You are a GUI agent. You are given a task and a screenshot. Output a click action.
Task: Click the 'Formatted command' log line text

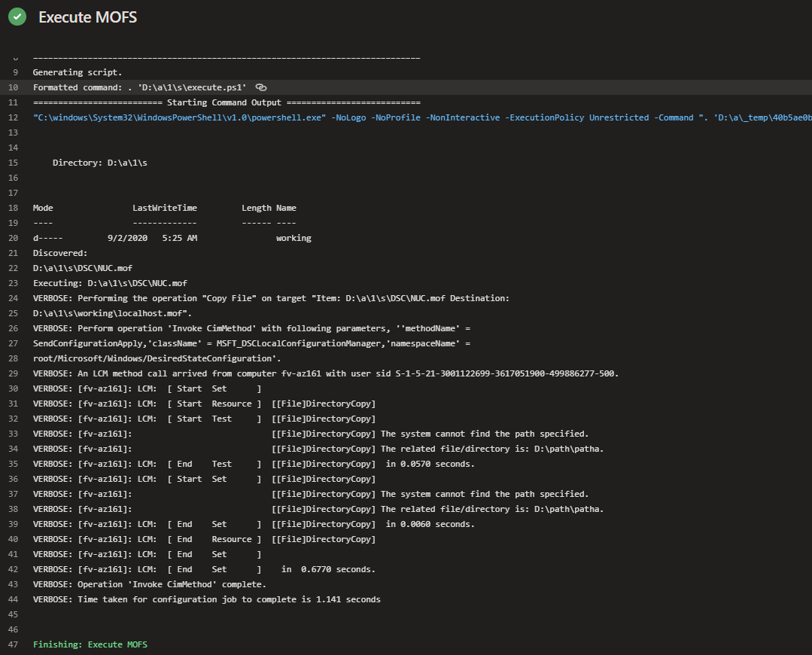tap(140, 87)
